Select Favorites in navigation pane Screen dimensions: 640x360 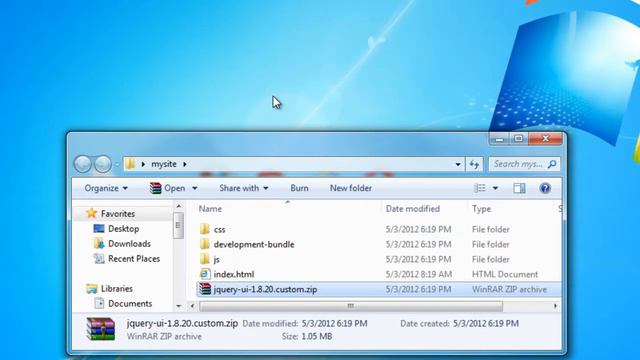118,213
